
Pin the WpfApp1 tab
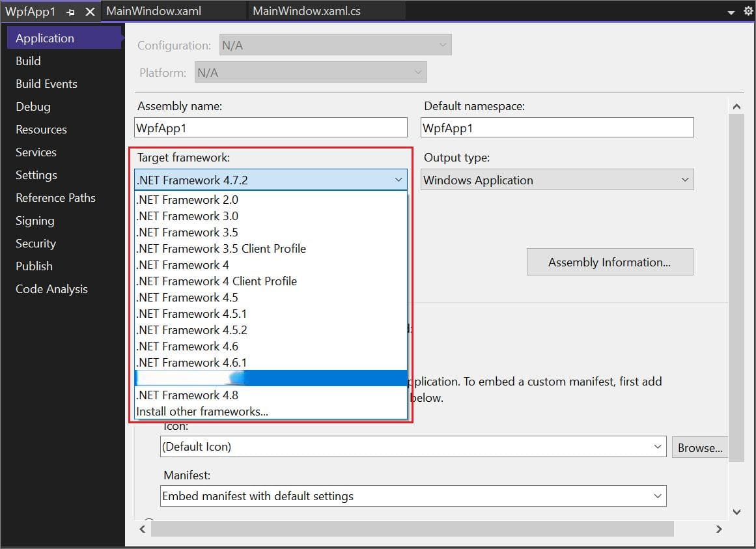point(71,12)
